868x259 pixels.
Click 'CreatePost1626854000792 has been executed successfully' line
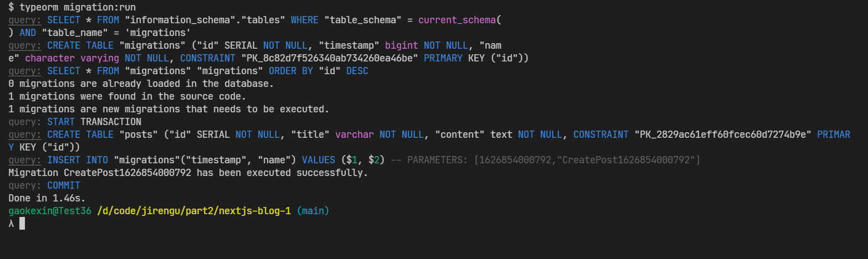188,173
